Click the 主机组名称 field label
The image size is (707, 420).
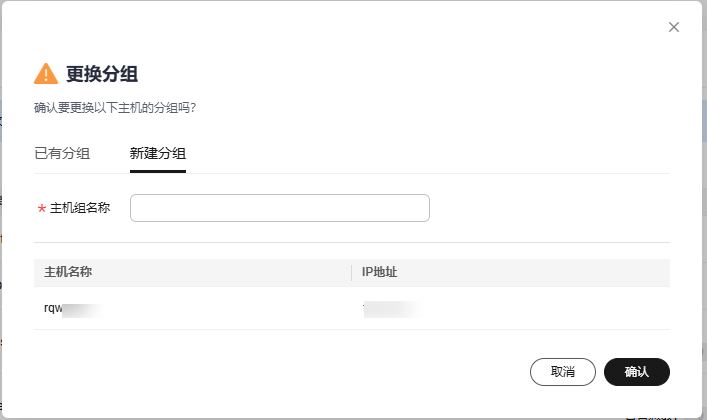coord(80,208)
